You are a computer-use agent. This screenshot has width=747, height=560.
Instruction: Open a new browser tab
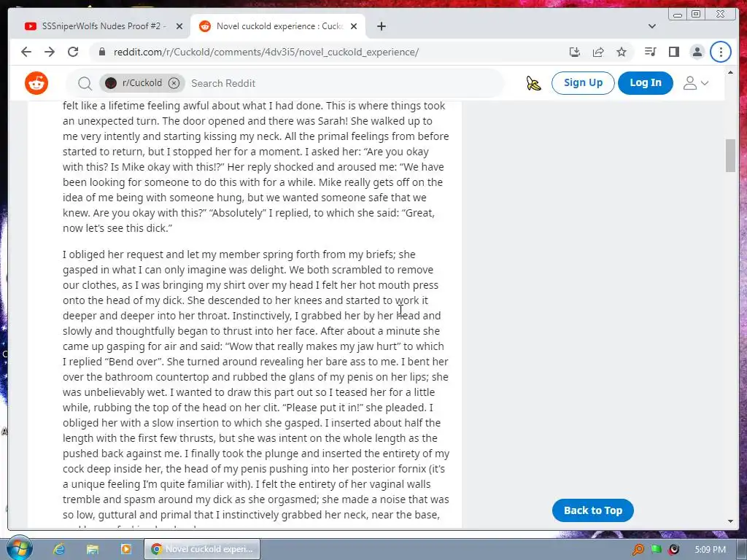click(x=381, y=26)
